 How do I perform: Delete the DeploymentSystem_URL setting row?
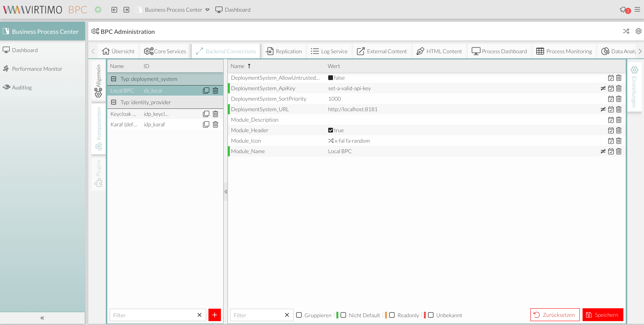point(619,109)
